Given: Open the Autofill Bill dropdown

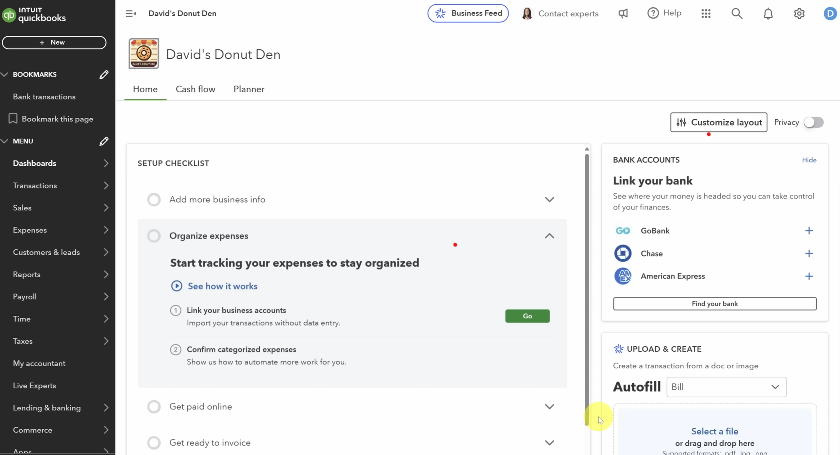Looking at the screenshot, I should click(x=726, y=387).
